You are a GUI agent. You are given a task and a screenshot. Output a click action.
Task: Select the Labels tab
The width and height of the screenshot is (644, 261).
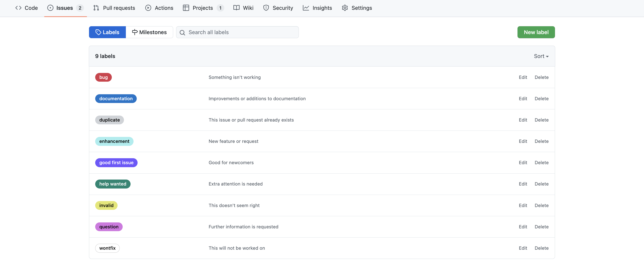107,32
